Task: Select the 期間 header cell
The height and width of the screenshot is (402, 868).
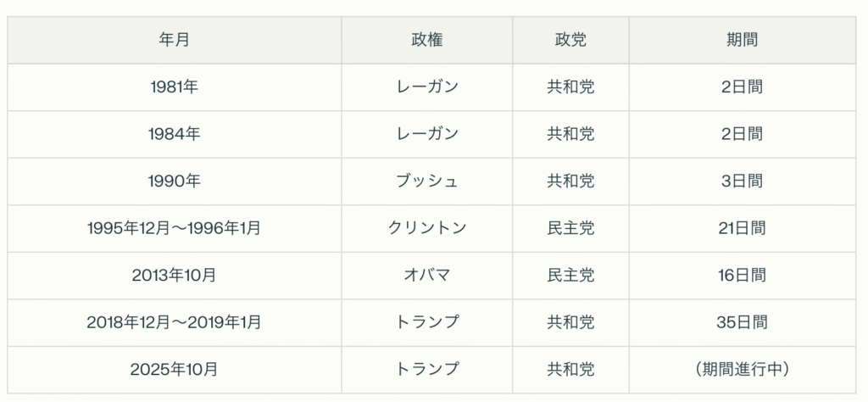Action: click(x=742, y=40)
